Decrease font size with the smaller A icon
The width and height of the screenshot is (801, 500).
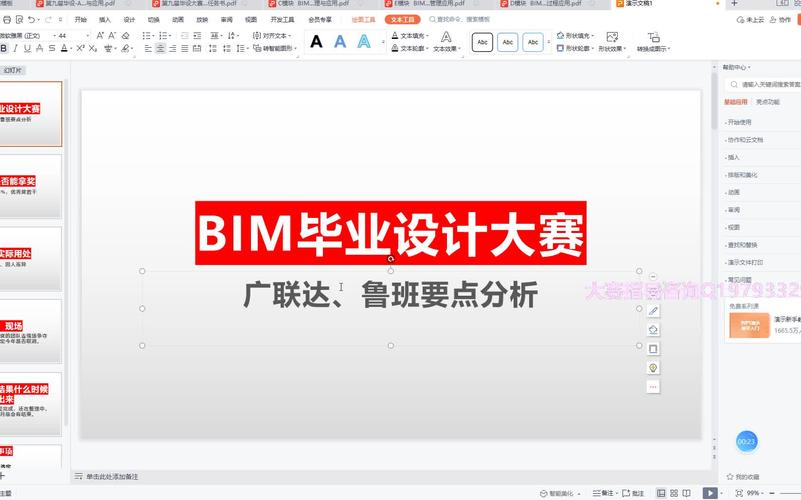tap(112, 36)
